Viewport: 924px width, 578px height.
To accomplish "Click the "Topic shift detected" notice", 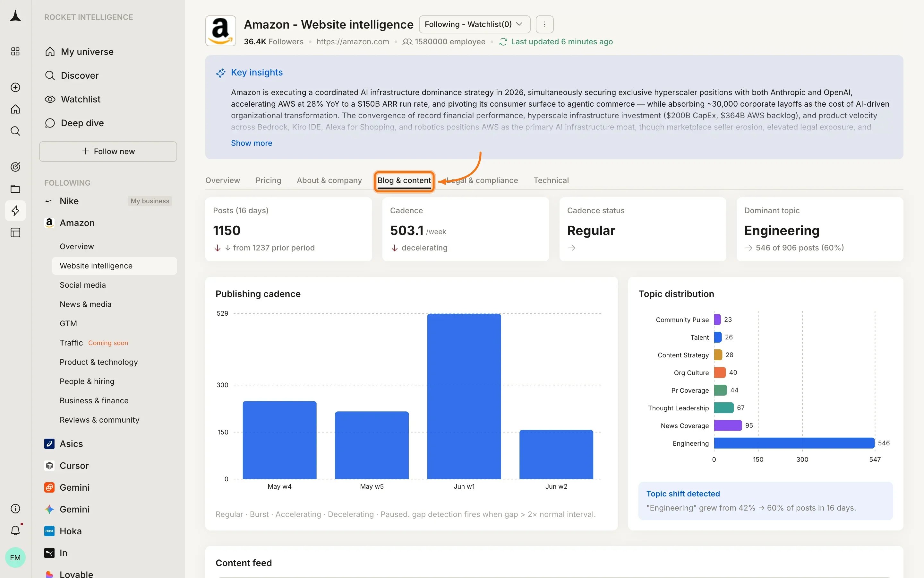I will click(766, 501).
